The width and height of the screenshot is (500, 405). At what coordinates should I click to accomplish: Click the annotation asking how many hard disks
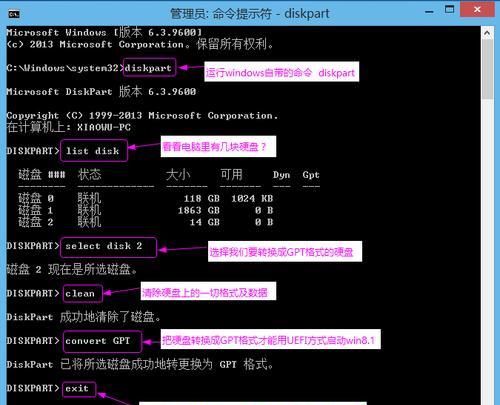click(218, 146)
